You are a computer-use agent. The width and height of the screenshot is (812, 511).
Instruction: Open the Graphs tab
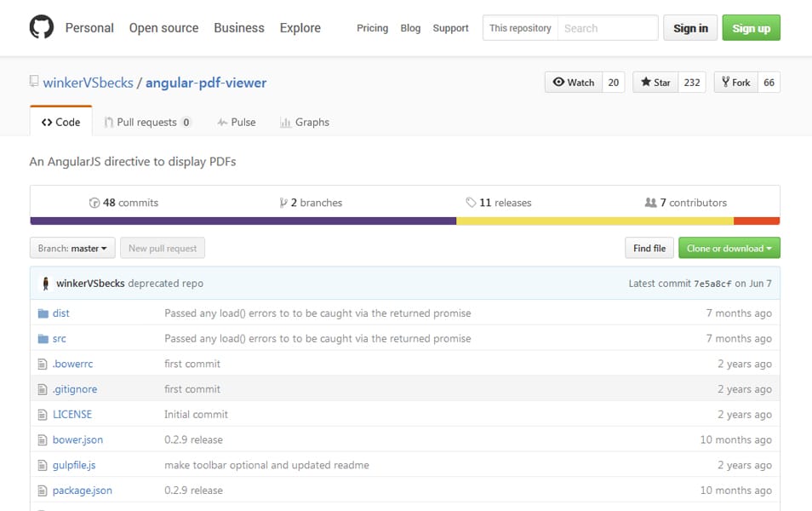coord(305,123)
